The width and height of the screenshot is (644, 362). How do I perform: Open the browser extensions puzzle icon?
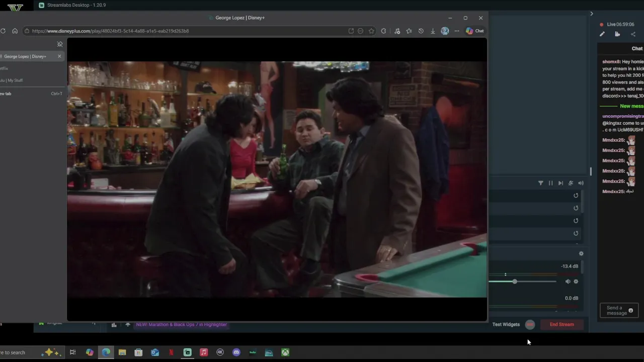pyautogui.click(x=384, y=31)
